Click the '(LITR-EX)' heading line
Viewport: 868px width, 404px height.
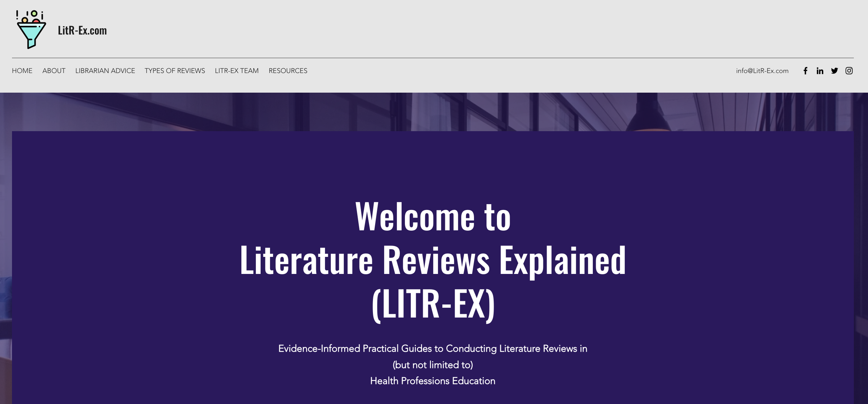coord(433,304)
